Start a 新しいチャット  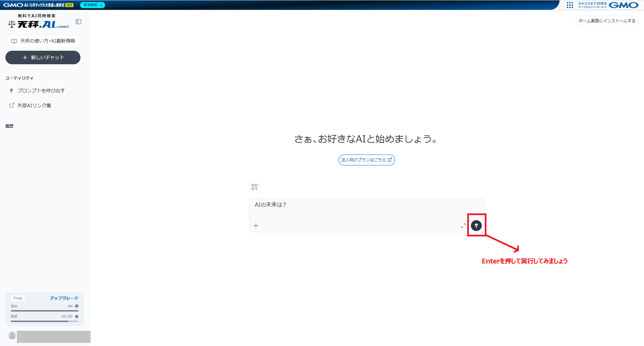(x=43, y=57)
